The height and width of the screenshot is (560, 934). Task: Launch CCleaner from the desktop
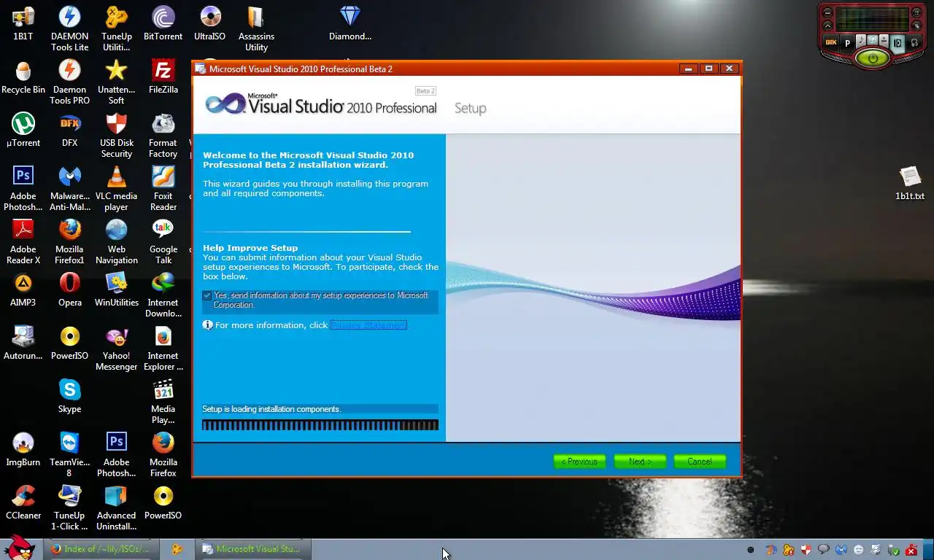pos(23,502)
